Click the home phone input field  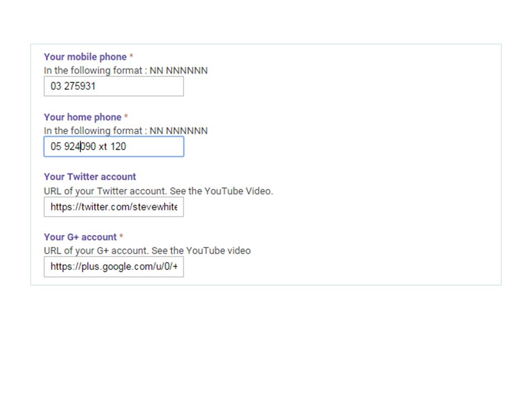(x=114, y=146)
